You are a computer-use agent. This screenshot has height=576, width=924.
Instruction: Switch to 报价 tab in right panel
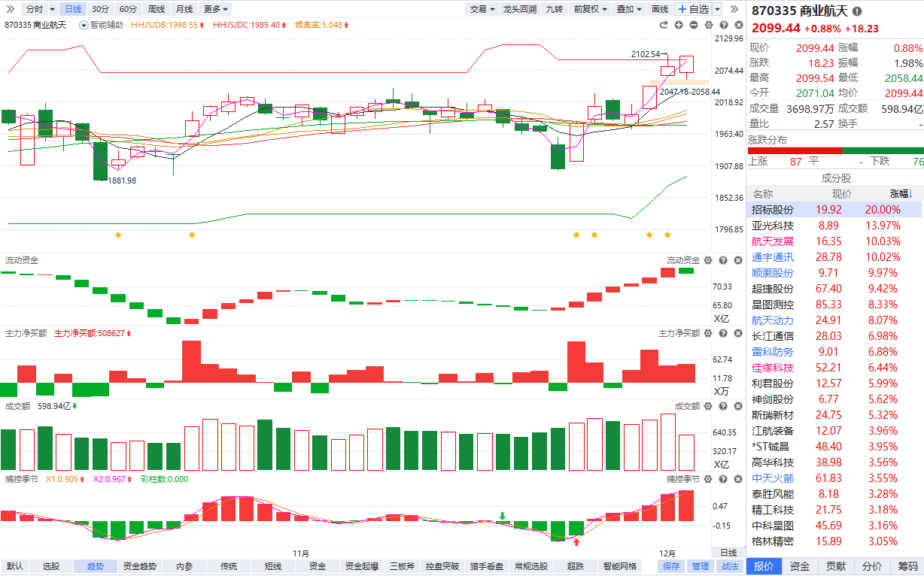point(763,566)
